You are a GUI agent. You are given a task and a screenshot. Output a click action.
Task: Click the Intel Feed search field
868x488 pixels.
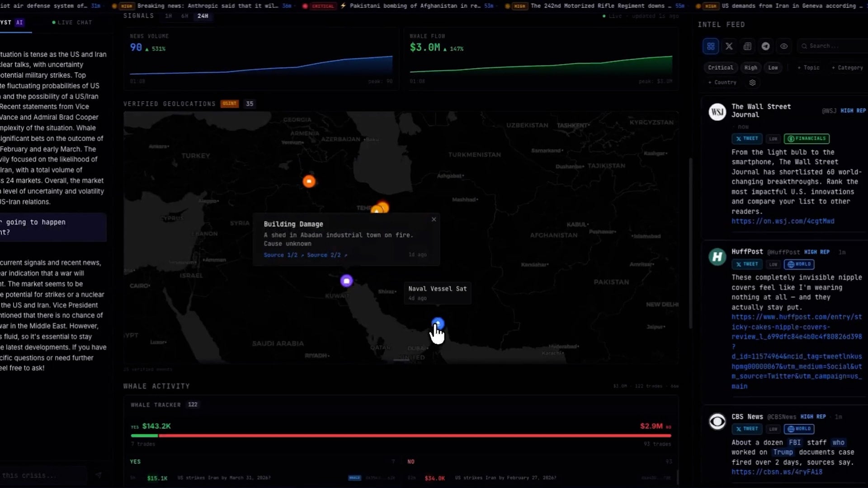pos(832,46)
